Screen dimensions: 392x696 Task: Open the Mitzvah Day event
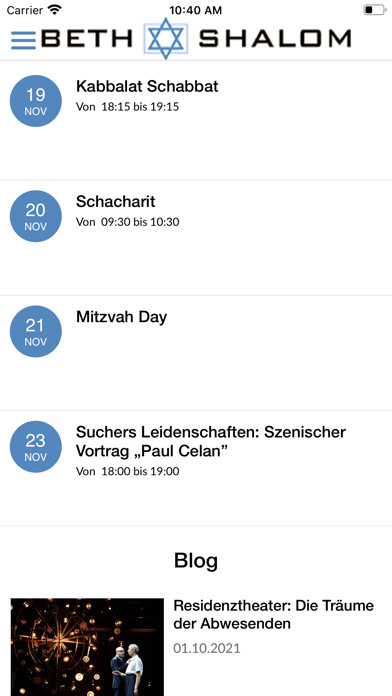[196, 353]
